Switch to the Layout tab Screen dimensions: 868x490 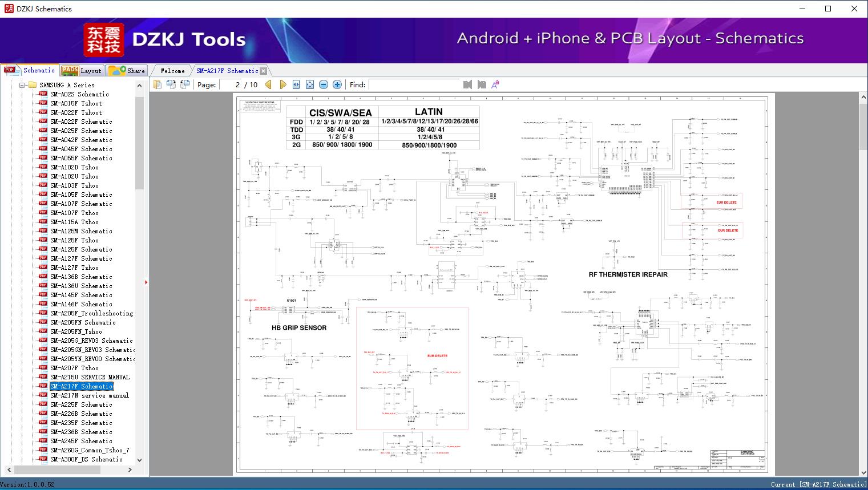tap(82, 71)
